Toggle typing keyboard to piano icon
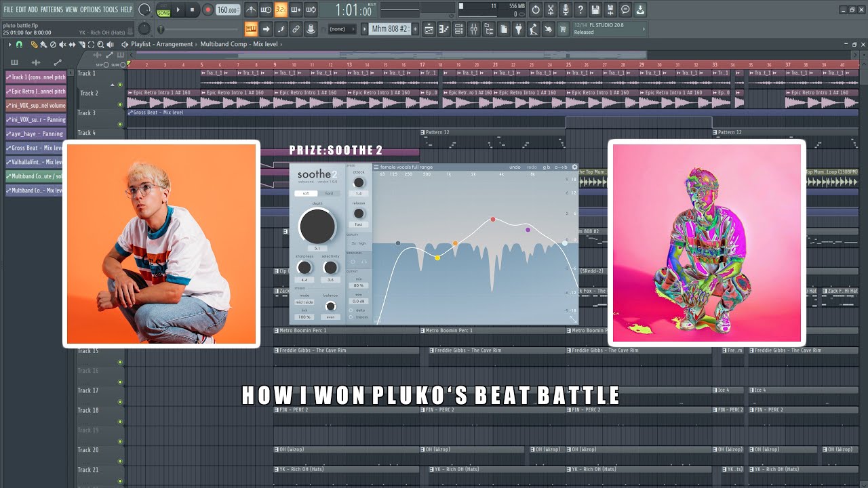Viewport: 868px width, 488px height. pyautogui.click(x=251, y=29)
